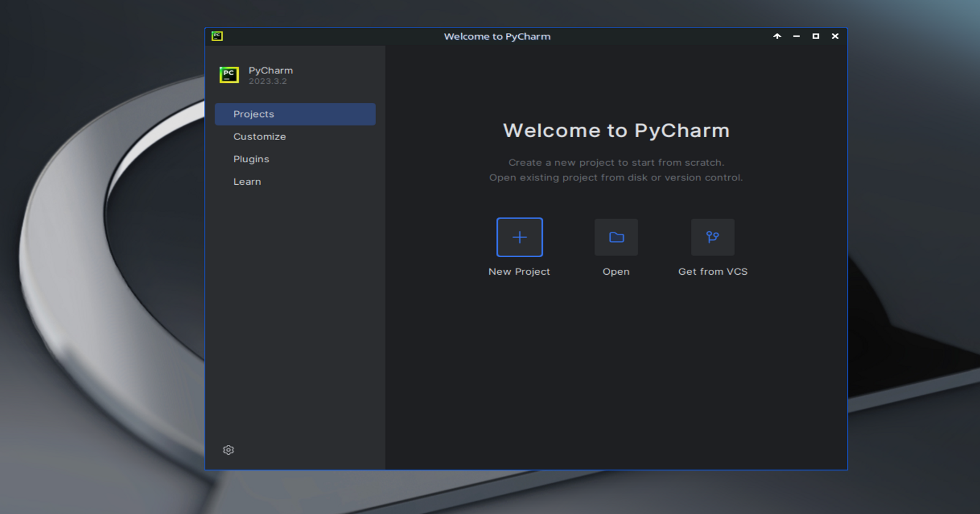Click the Get from VCS branch icon

pos(713,237)
